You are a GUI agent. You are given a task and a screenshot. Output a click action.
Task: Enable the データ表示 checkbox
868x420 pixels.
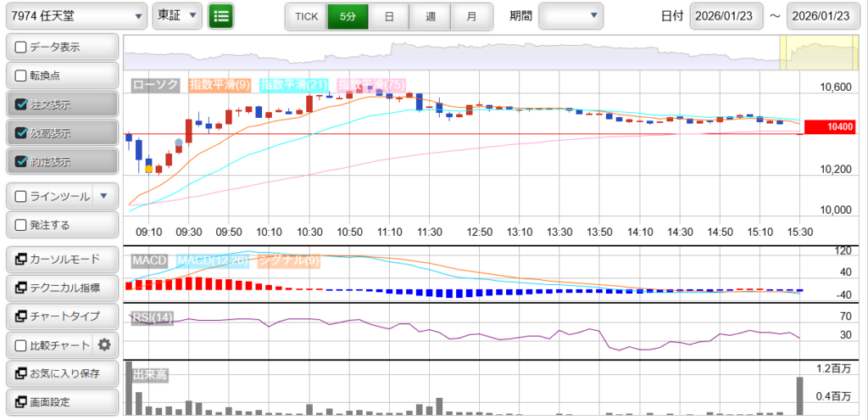22,47
